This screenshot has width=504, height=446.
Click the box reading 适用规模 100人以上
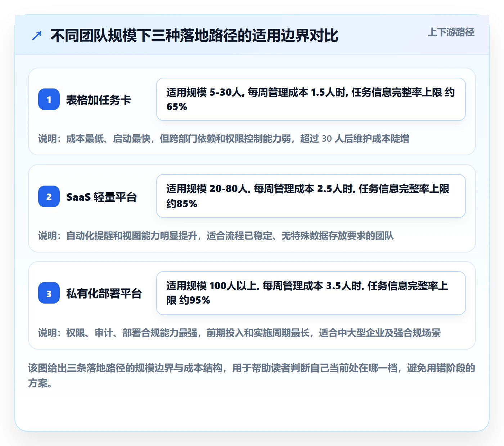coord(311,293)
